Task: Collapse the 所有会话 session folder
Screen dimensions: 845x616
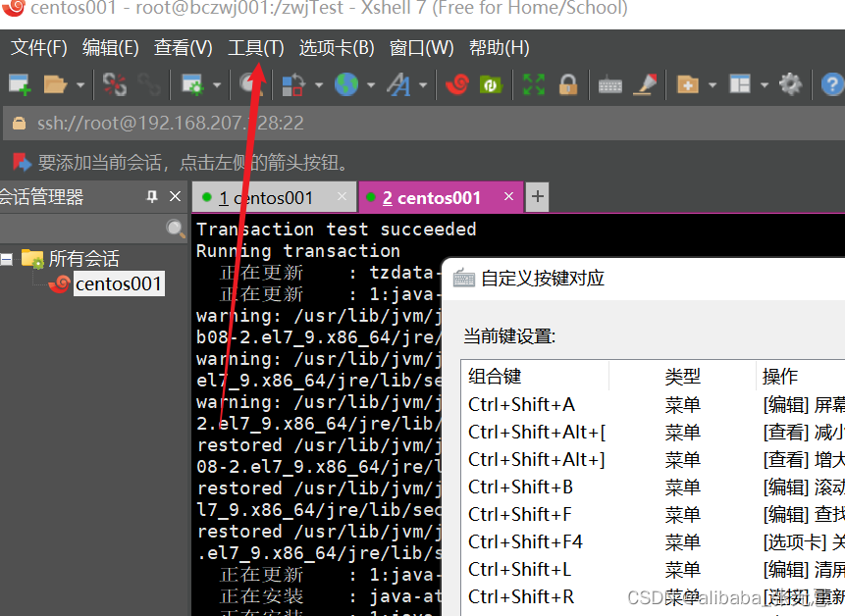Action: pos(6,258)
